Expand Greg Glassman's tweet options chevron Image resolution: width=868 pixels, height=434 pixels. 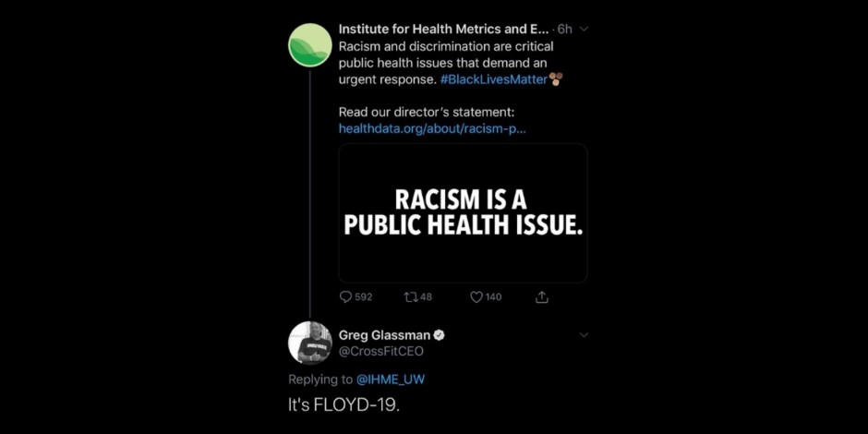click(x=583, y=335)
